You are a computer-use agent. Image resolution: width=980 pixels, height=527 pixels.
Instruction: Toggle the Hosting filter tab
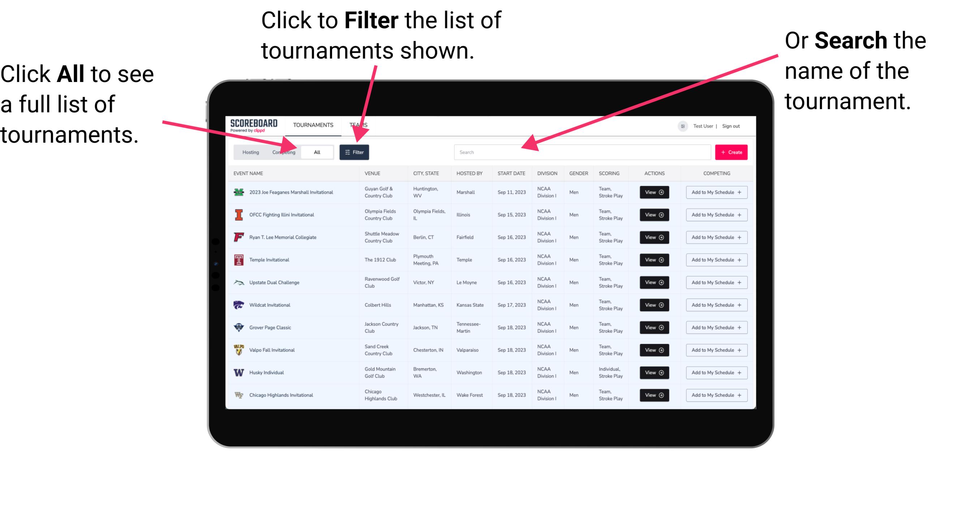[x=249, y=152]
